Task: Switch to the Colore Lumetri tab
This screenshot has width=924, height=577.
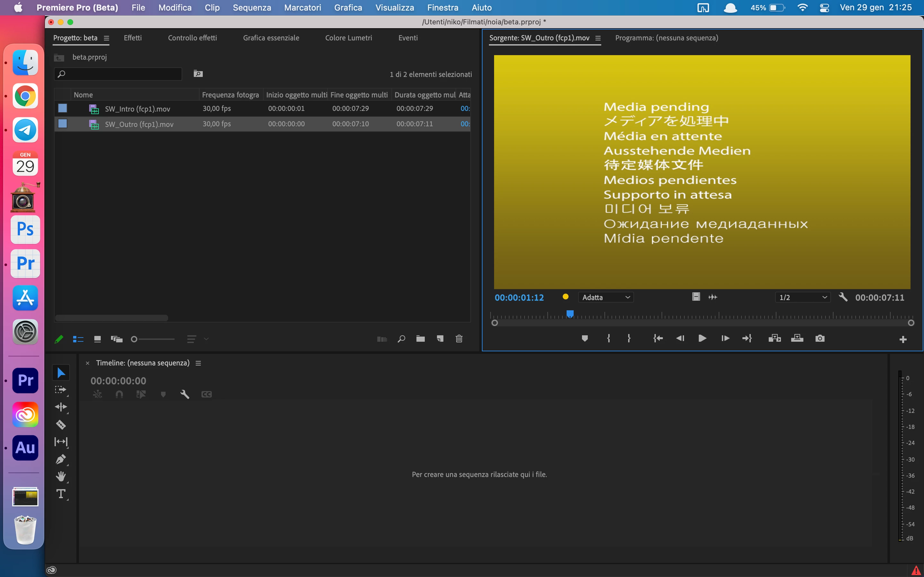Action: [348, 38]
